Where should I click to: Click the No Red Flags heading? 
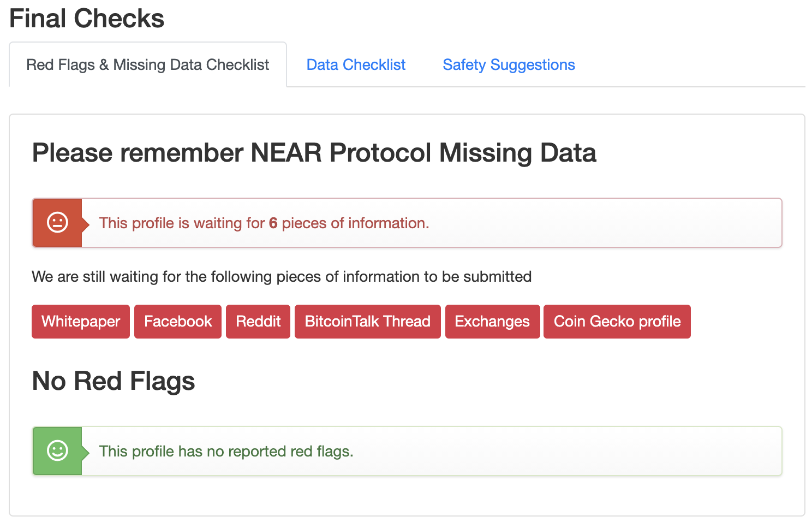pos(114,381)
